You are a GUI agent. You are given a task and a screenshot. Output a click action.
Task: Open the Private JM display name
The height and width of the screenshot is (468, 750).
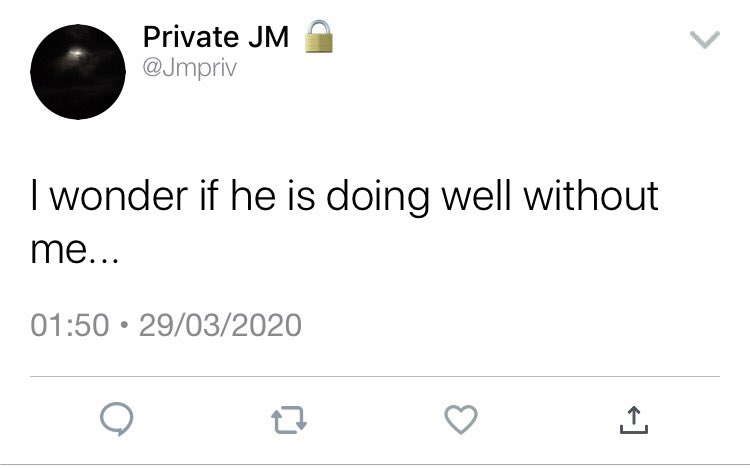(216, 37)
